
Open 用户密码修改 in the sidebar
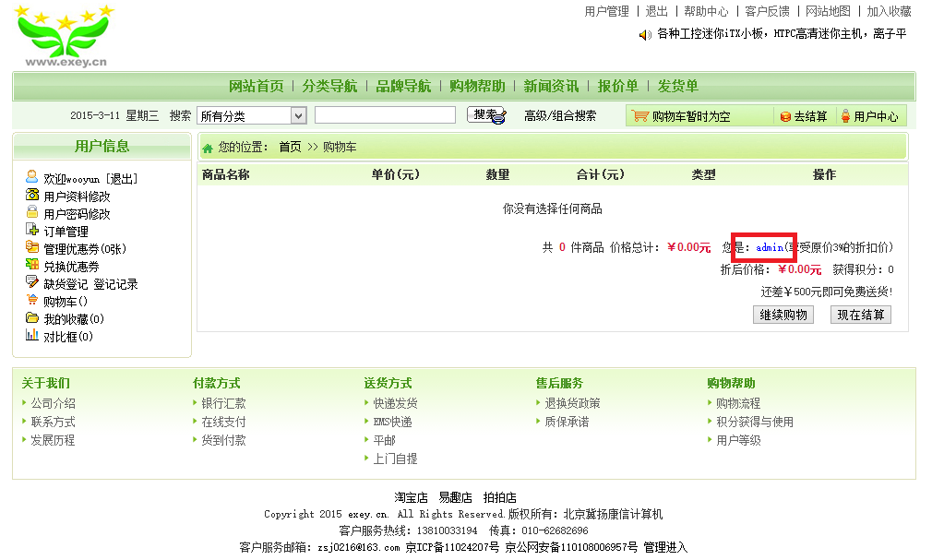pyautogui.click(x=78, y=214)
